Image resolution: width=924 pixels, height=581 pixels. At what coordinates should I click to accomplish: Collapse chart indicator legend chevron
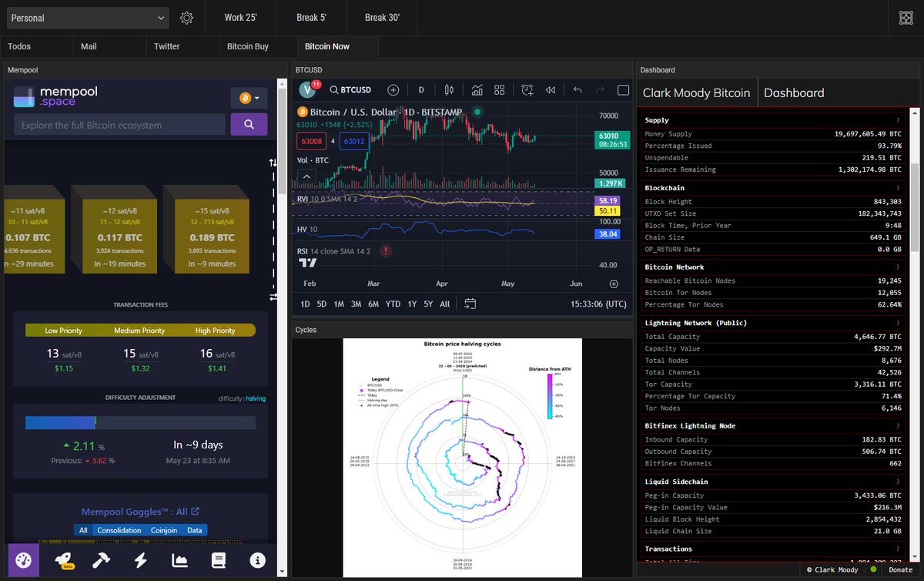(x=306, y=176)
